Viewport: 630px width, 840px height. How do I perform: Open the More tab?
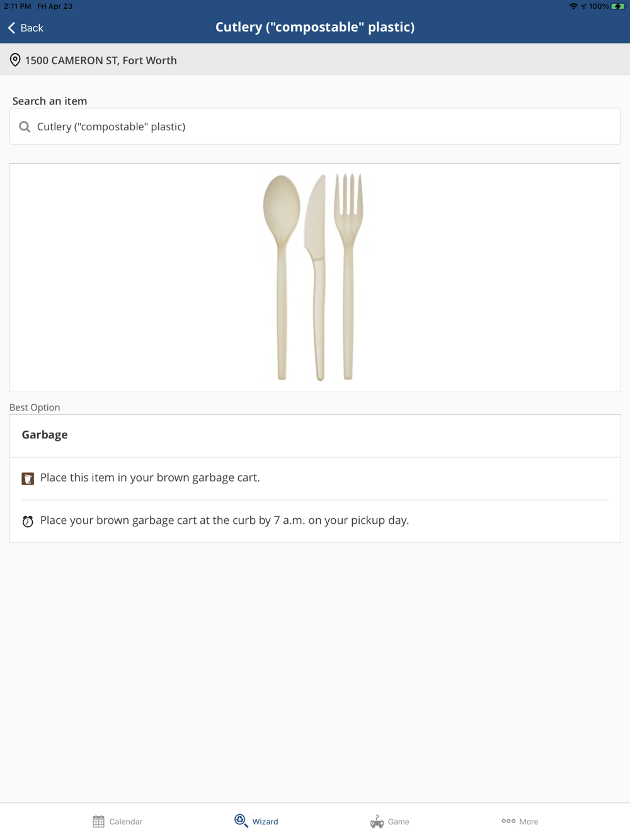click(x=529, y=822)
